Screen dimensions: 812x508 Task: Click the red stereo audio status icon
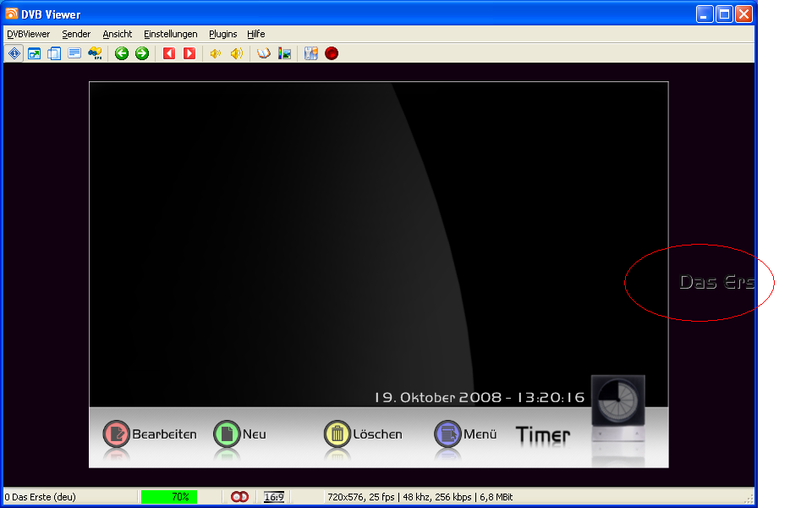click(x=239, y=497)
